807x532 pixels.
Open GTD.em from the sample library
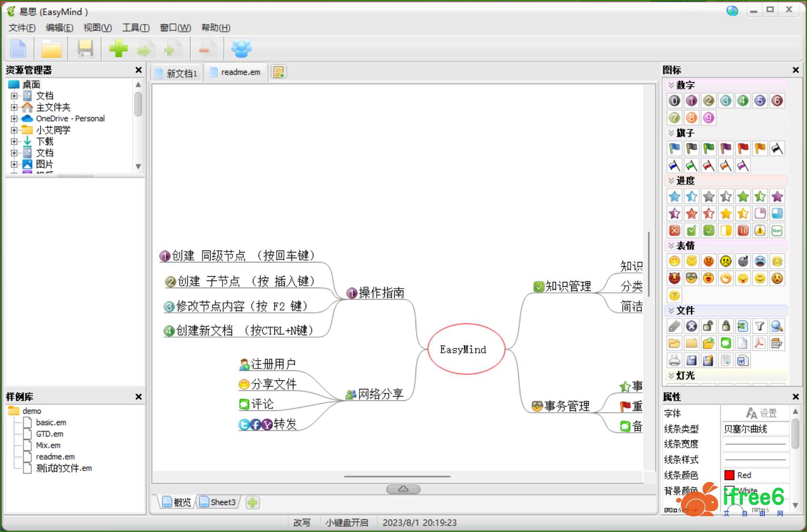(x=49, y=434)
